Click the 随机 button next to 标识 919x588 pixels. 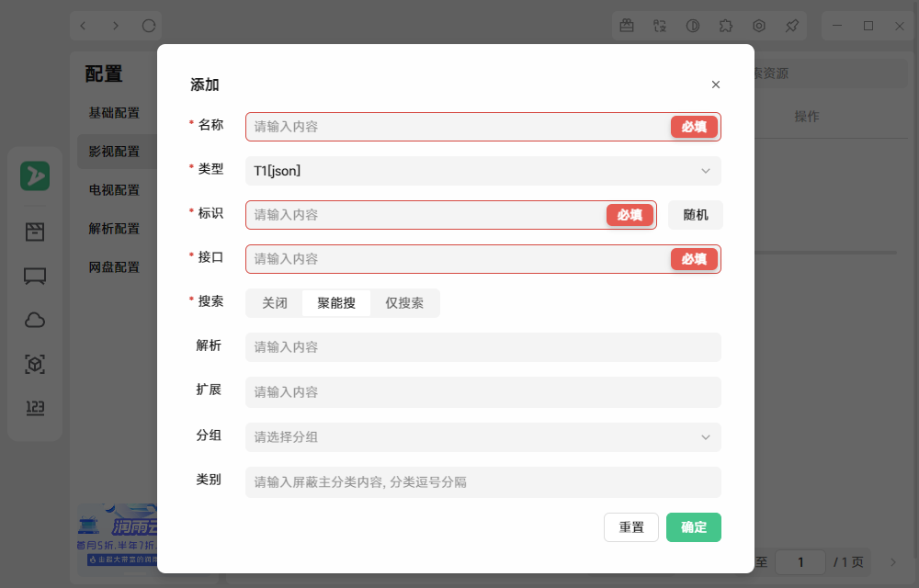(x=695, y=214)
